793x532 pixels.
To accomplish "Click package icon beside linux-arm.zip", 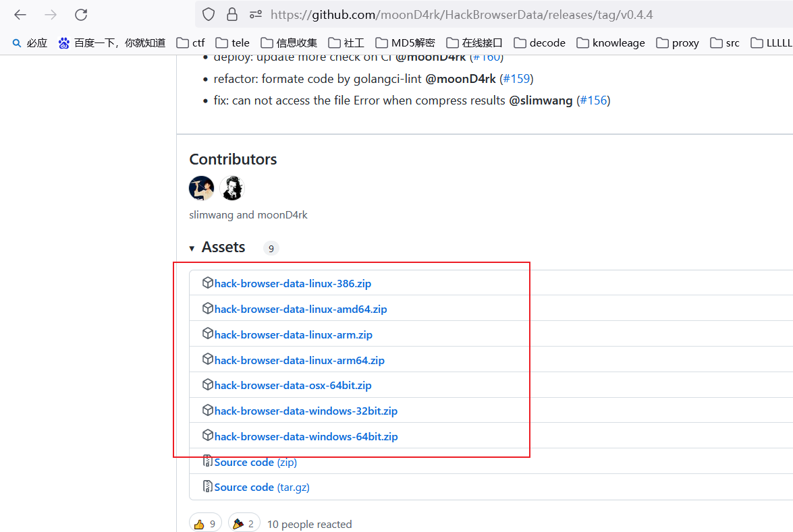I will [x=207, y=334].
